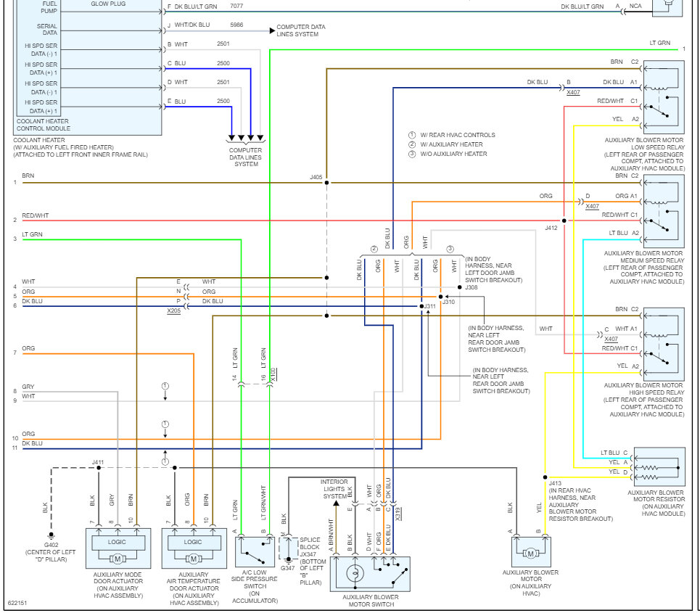Select the LT BLU C terminal on blower resistor
This screenshot has width=700, height=613.
614,453
